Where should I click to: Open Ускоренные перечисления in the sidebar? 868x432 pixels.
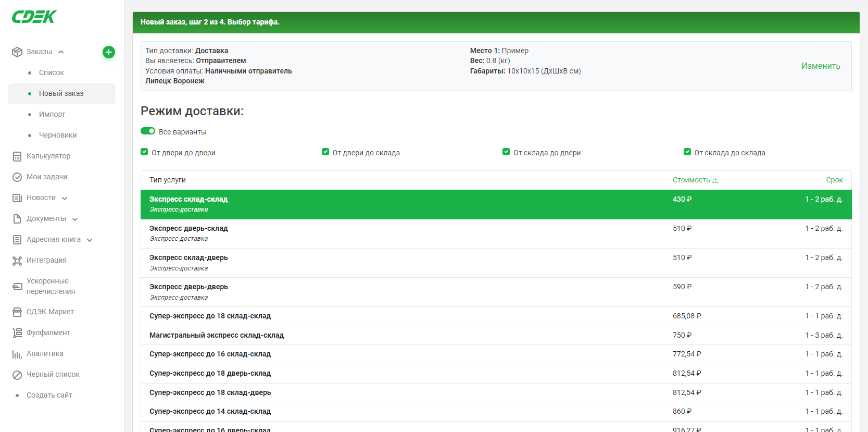[x=51, y=287]
